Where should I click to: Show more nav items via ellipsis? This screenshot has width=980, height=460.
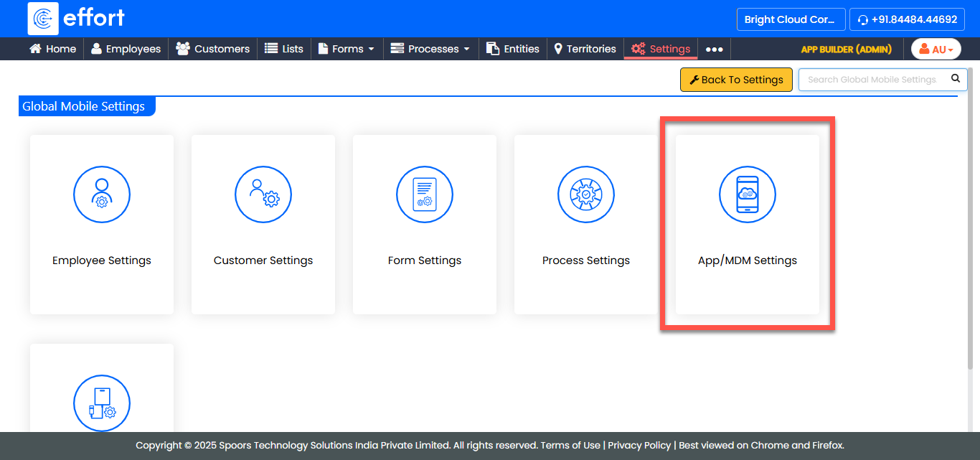(714, 50)
